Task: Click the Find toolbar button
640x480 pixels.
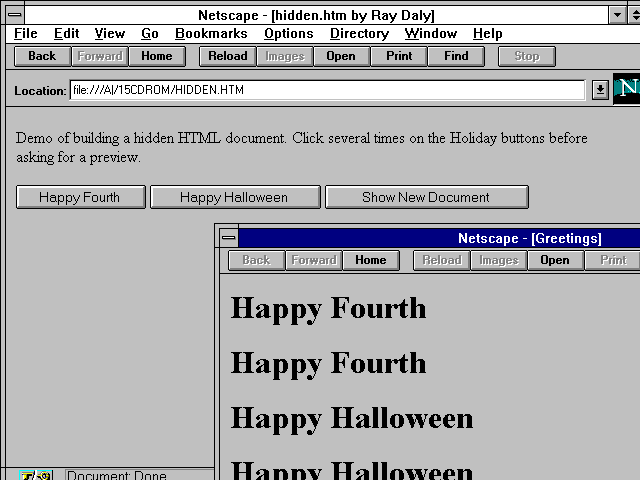Action: [x=456, y=56]
